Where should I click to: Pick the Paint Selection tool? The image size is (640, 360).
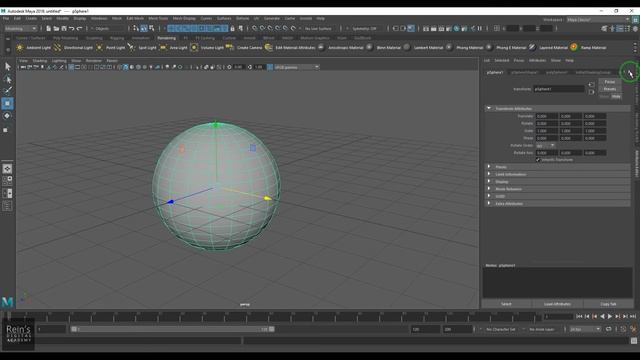tap(7, 91)
